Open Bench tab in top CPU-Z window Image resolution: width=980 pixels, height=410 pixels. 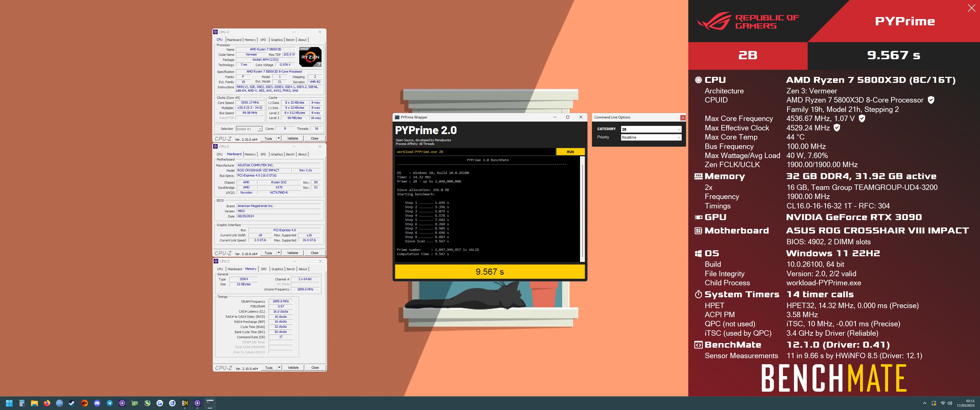coord(290,40)
